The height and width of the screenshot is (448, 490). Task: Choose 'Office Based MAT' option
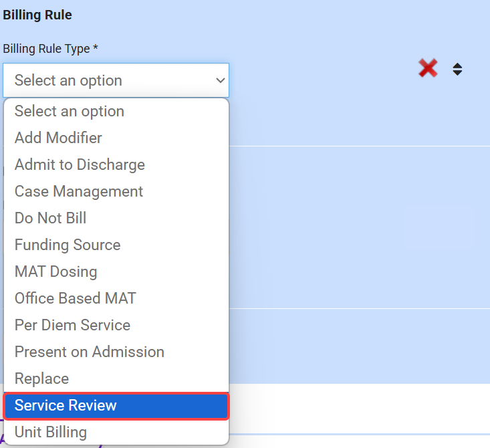click(75, 298)
